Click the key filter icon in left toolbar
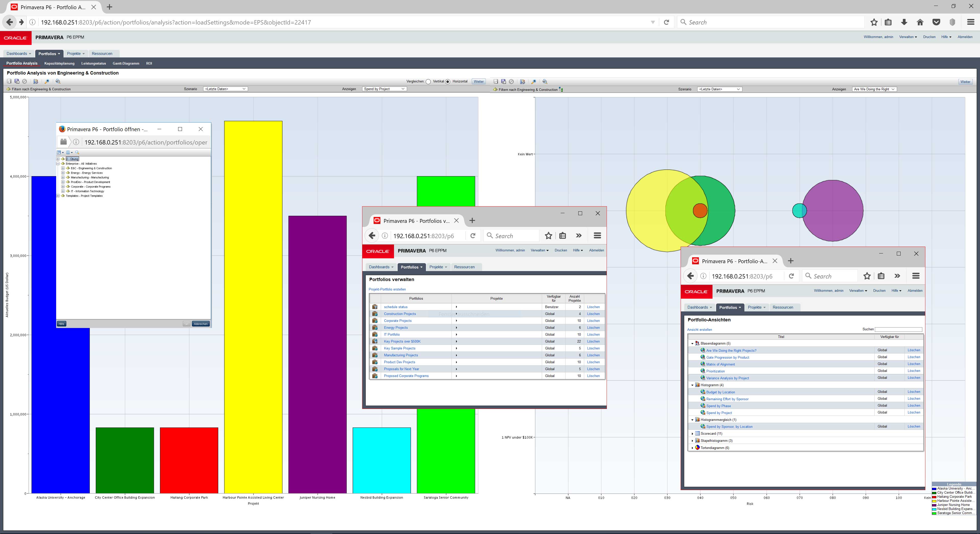This screenshot has width=980, height=534. point(47,81)
